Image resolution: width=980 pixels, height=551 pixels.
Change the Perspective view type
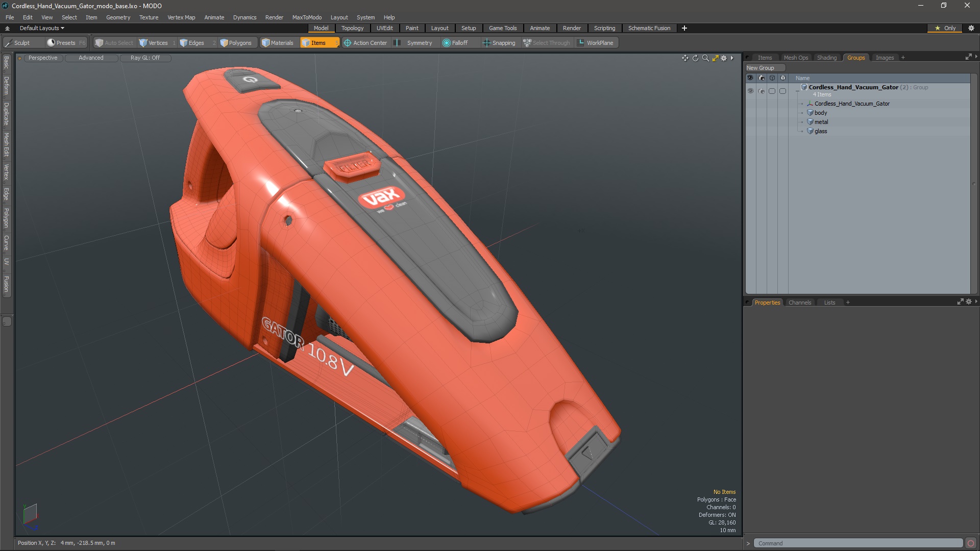(43, 58)
